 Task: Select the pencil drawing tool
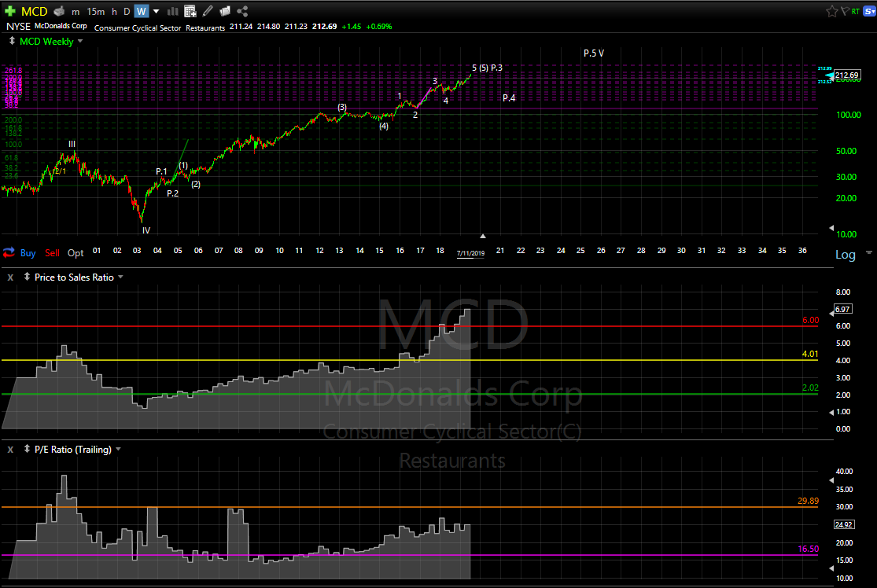[208, 11]
